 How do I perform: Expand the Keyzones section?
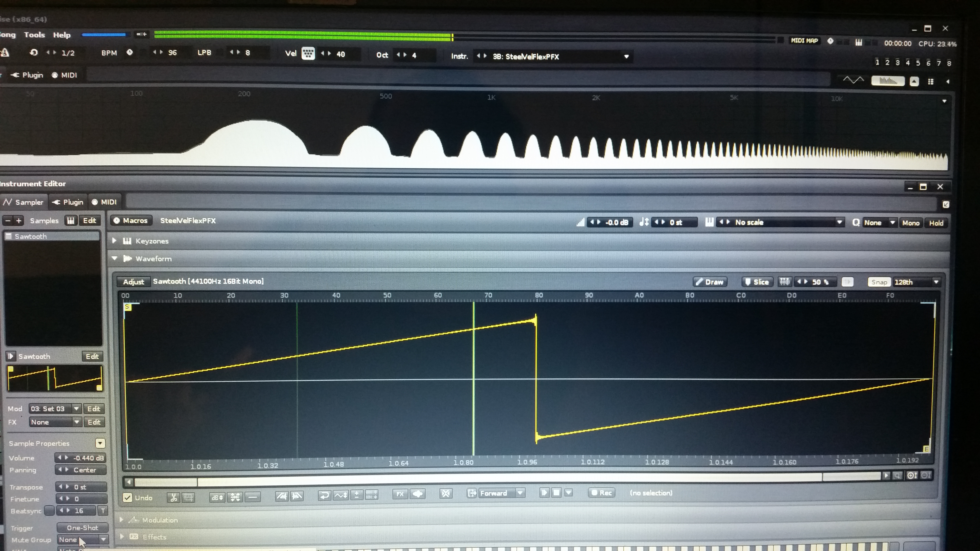pos(114,241)
